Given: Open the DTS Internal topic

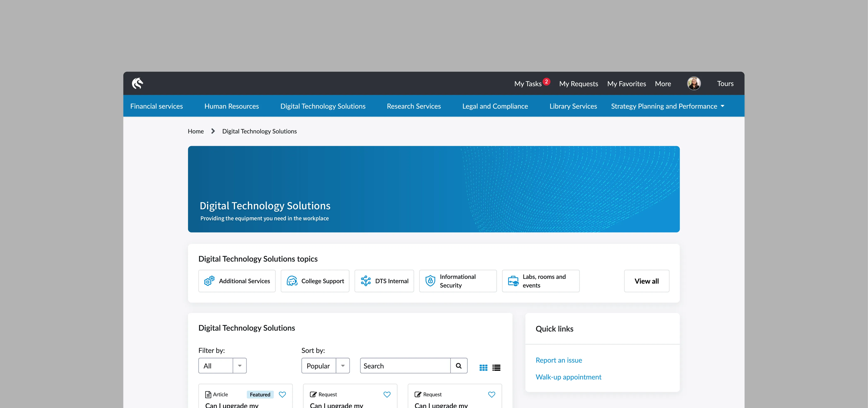Looking at the screenshot, I should [384, 281].
